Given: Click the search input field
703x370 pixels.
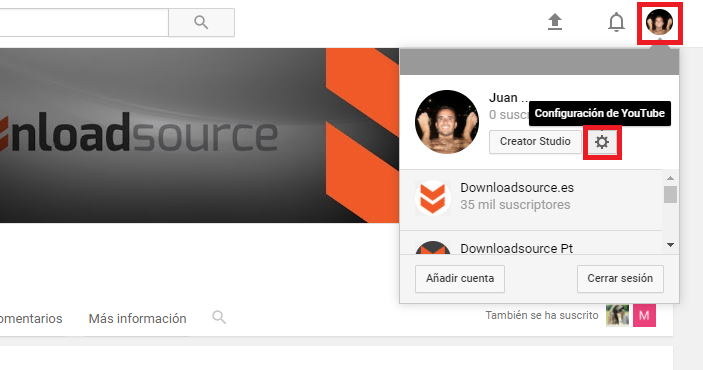Looking at the screenshot, I should 84,22.
